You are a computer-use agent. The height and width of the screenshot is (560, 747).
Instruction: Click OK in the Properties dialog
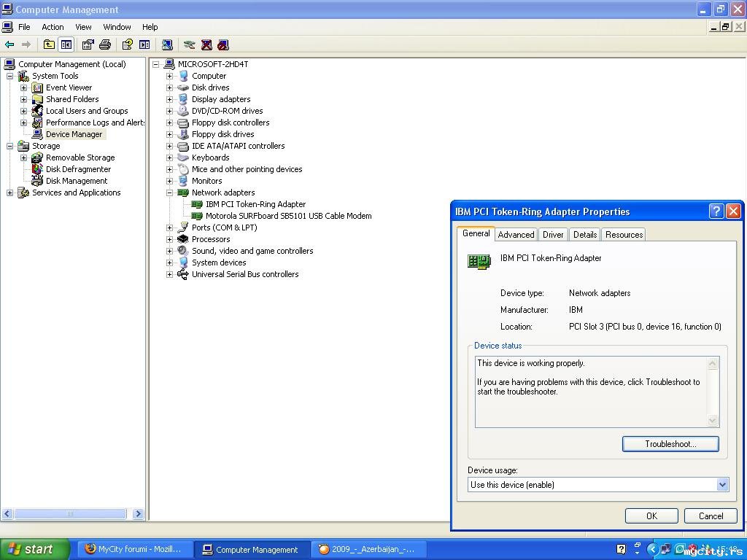(x=651, y=516)
